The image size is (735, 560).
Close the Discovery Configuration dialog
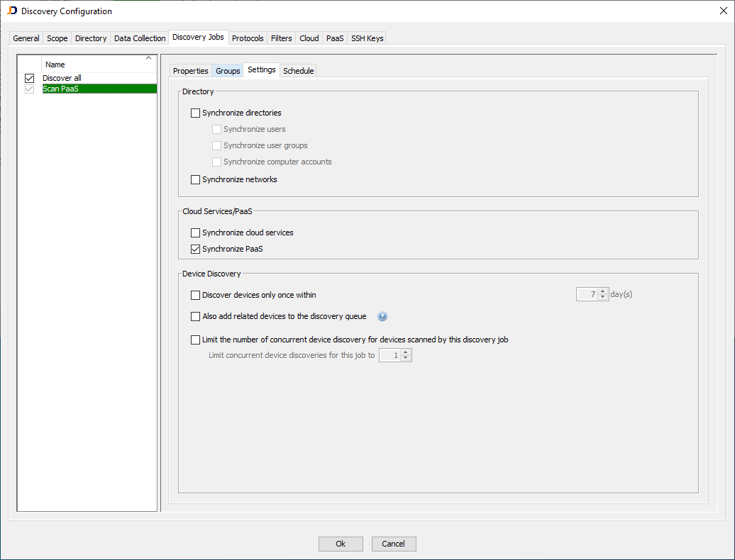[x=723, y=11]
